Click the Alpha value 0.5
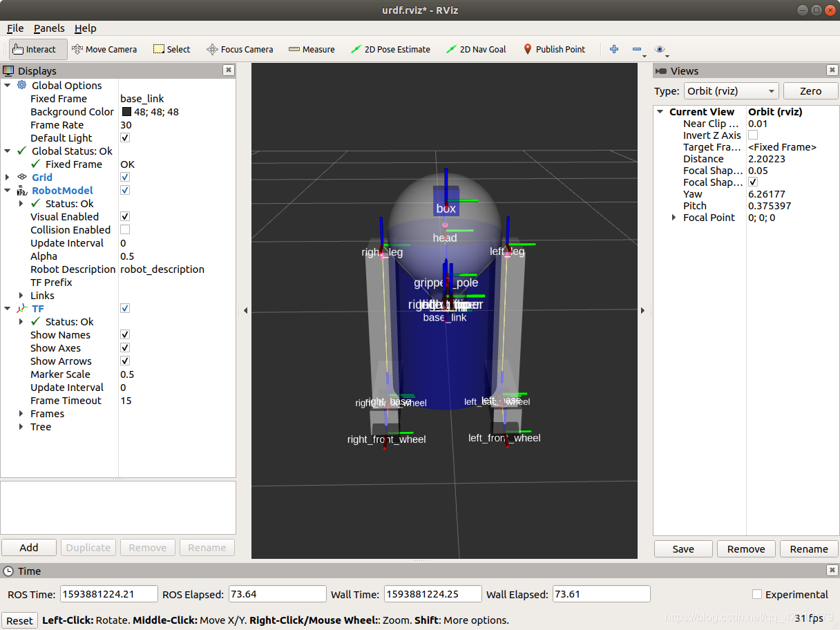The height and width of the screenshot is (630, 840). point(127,256)
